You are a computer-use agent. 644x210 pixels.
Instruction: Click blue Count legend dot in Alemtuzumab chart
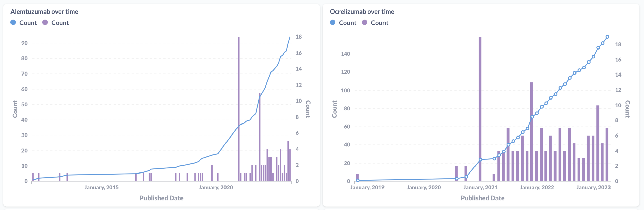[13, 23]
